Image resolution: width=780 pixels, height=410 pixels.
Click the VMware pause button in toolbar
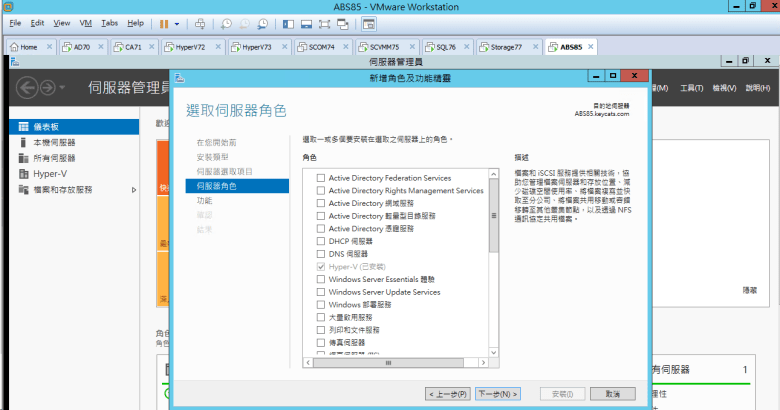163,22
